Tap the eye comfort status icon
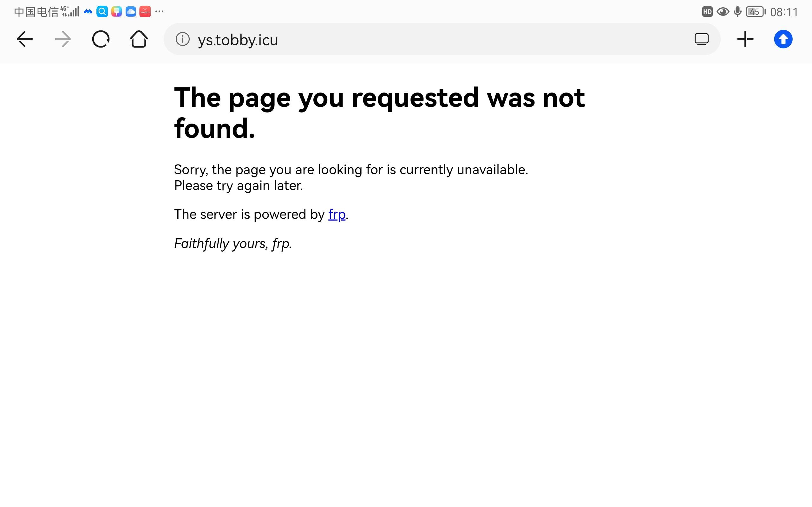 click(723, 12)
